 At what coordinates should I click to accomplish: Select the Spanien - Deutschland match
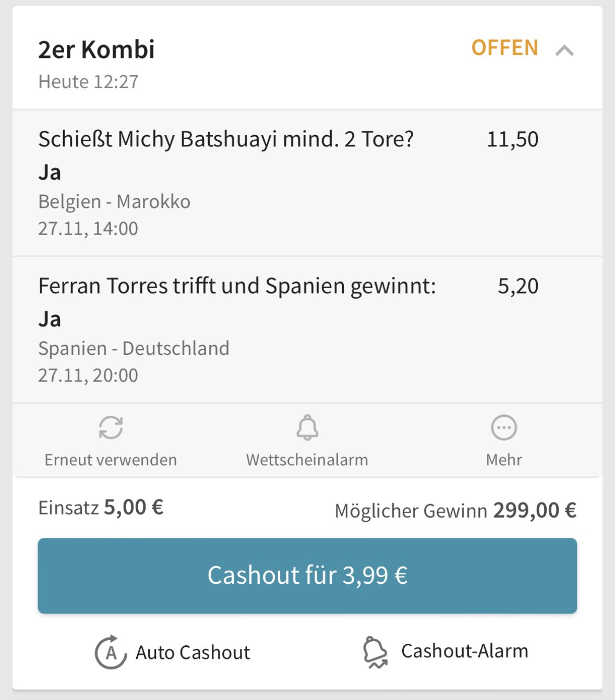pyautogui.click(x=134, y=348)
